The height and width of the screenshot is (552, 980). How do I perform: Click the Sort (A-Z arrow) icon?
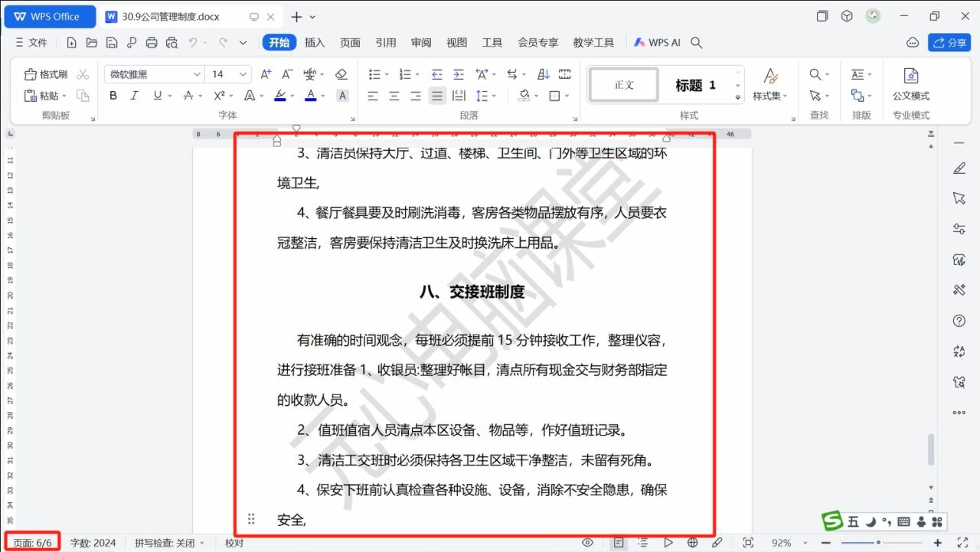click(x=544, y=74)
